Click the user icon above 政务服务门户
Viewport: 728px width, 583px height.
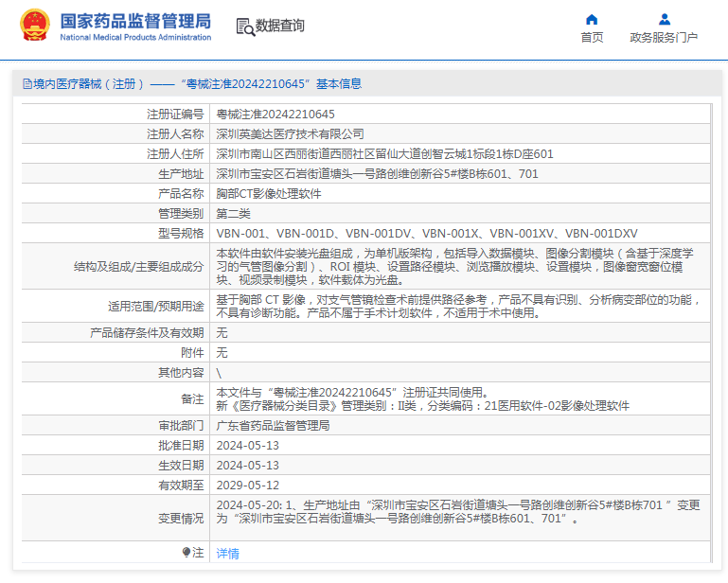(665, 20)
